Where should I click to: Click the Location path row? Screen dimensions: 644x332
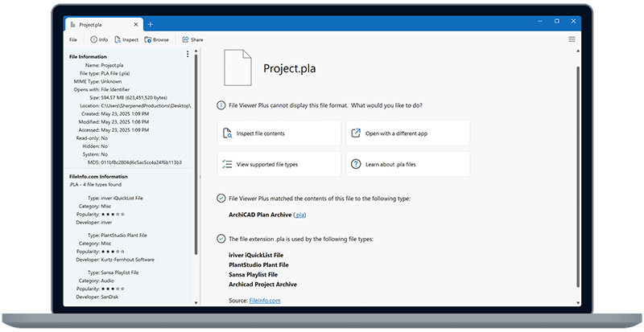click(x=135, y=106)
